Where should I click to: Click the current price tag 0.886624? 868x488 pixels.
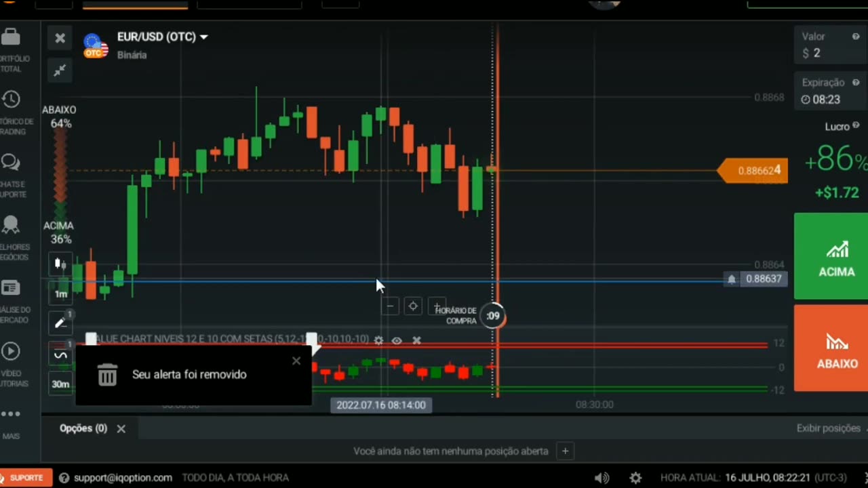[x=753, y=171]
